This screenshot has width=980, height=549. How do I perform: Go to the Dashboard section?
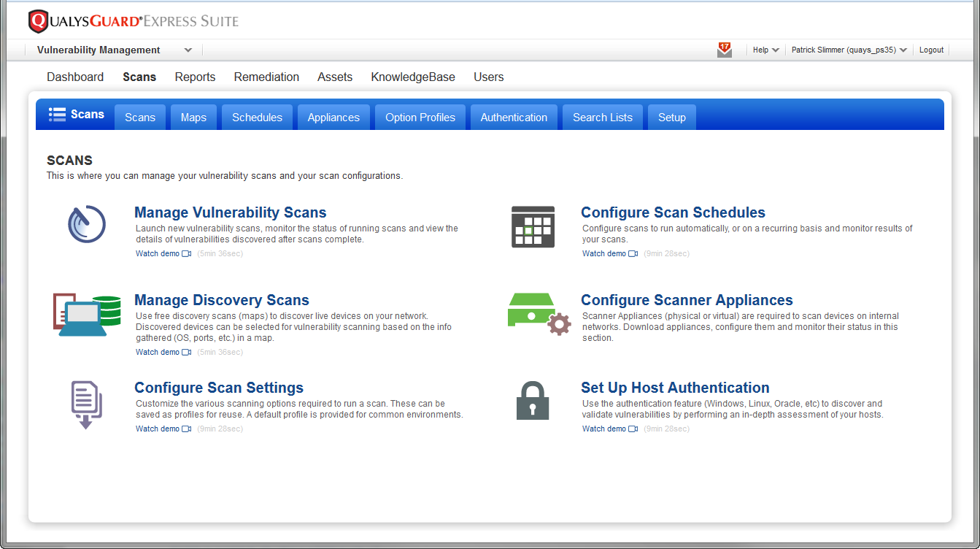pyautogui.click(x=75, y=77)
